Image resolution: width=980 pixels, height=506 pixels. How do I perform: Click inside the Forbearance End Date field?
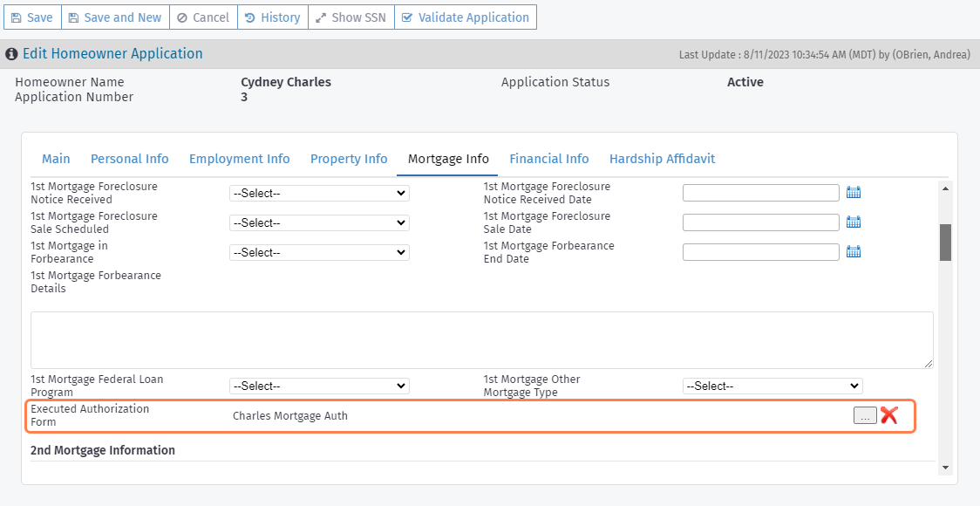pos(759,251)
